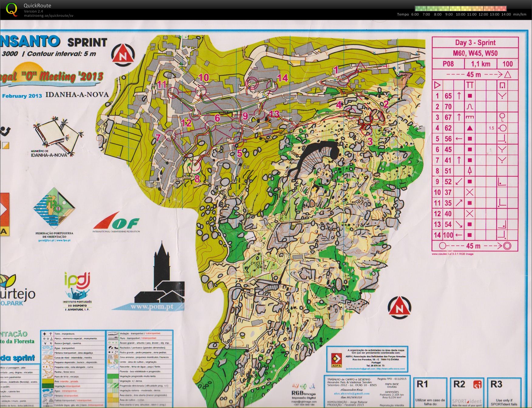532x408 pixels.
Task: Click the black church tower silhouette logo
Action: click(x=159, y=272)
